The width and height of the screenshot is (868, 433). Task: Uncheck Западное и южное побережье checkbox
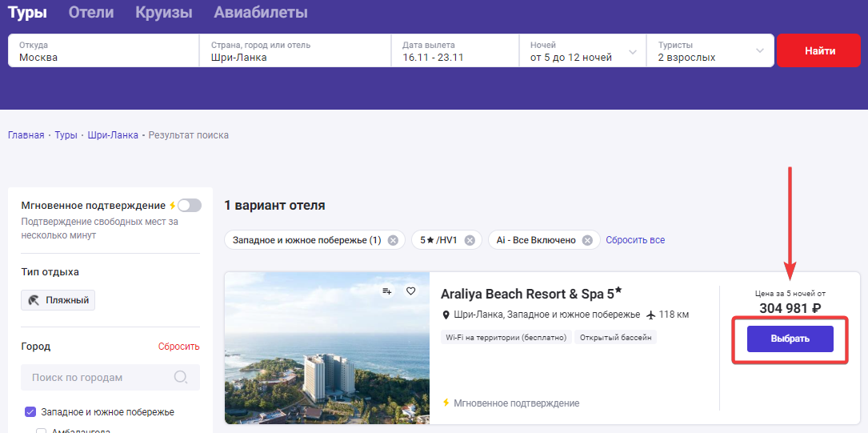point(30,412)
